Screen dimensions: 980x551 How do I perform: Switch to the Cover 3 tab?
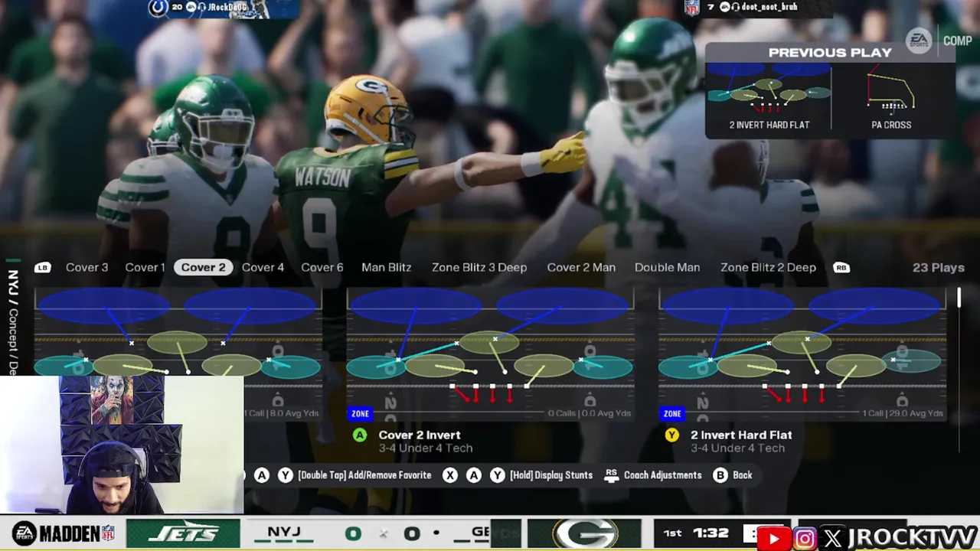click(x=87, y=267)
